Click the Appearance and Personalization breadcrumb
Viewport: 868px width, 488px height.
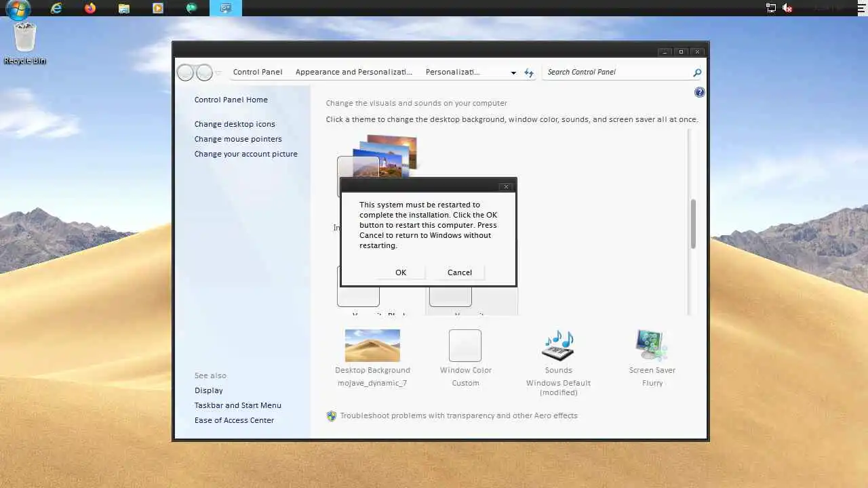(354, 72)
